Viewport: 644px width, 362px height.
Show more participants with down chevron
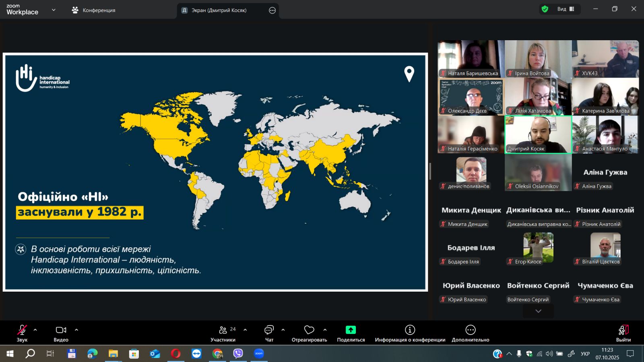[x=538, y=311]
